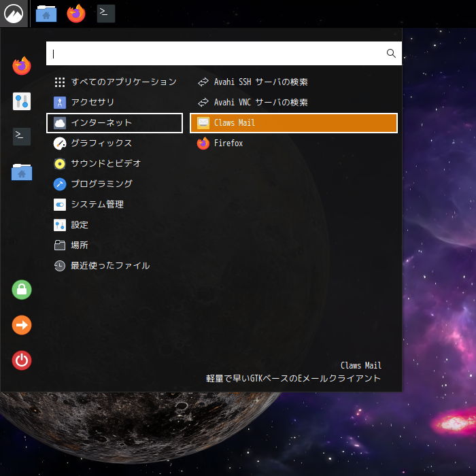Open the home folder icon in the menu sidebar
Viewport: 476px width, 476px height.
tap(22, 172)
